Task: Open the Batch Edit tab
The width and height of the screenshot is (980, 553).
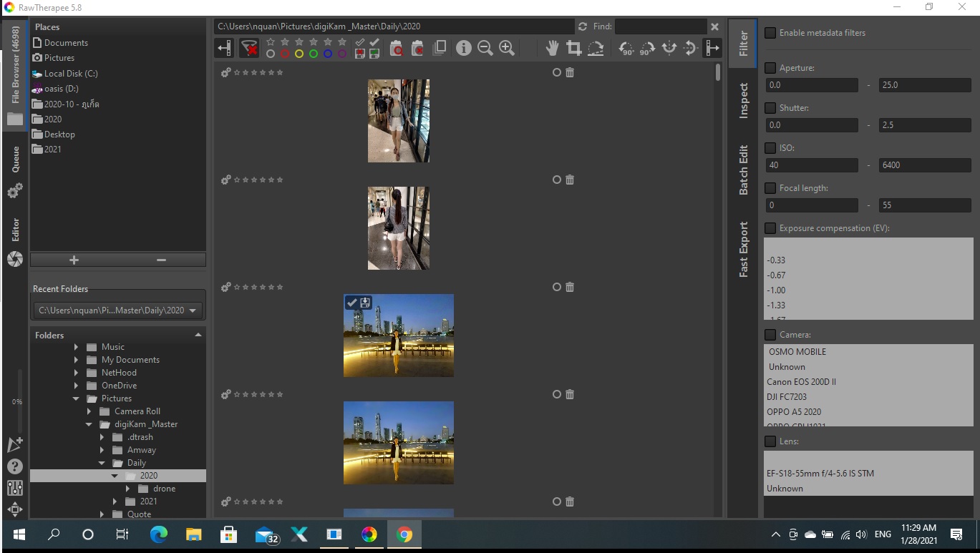Action: tap(743, 170)
